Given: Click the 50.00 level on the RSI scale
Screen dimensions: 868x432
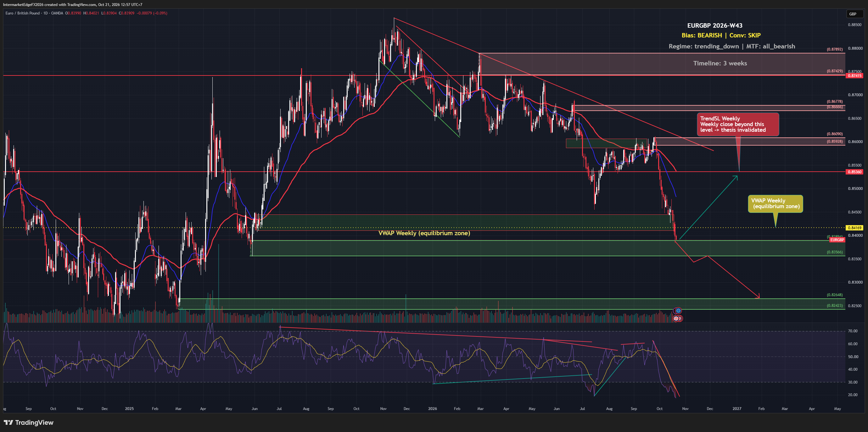Looking at the screenshot, I should 853,357.
